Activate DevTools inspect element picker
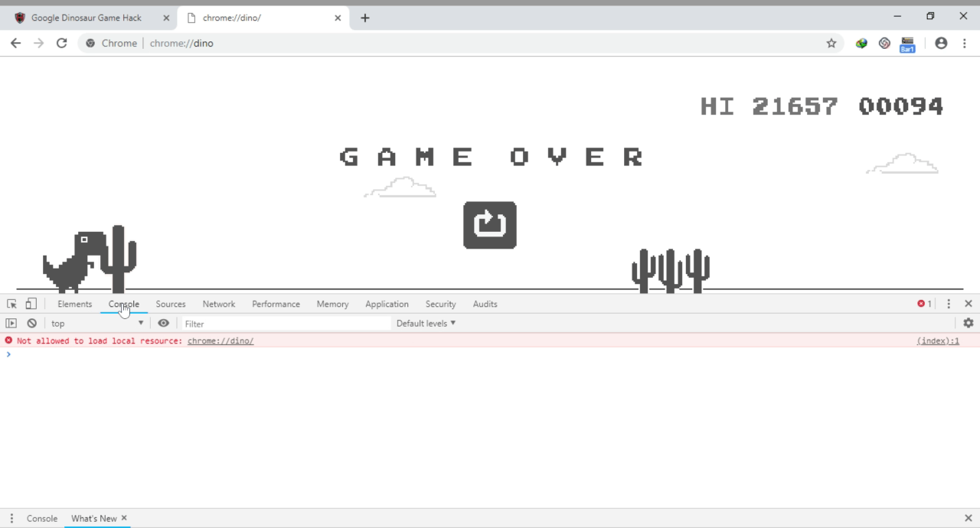This screenshot has height=528, width=980. click(x=11, y=304)
